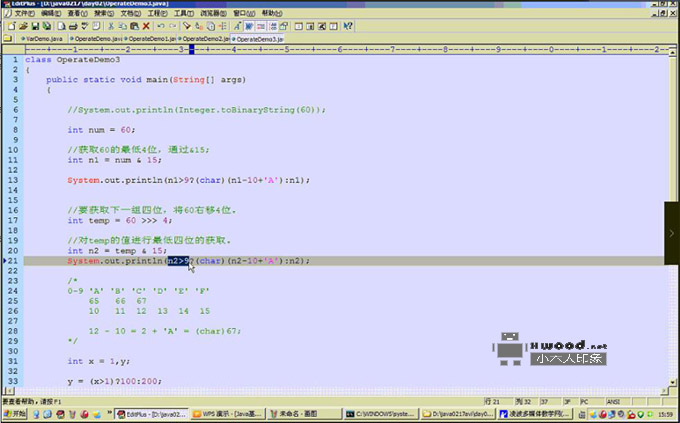Viewport: 680px width, 423px height.
Task: Open the 编辑 (Edit) menu
Action: point(51,13)
